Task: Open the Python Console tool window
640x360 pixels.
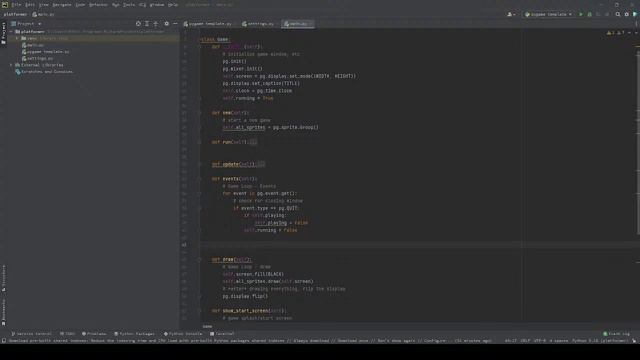Action: coord(182,334)
